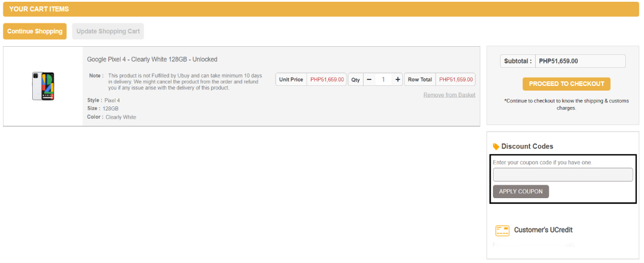
Task: Click the Color: Clearly White attribute
Action: [112, 117]
